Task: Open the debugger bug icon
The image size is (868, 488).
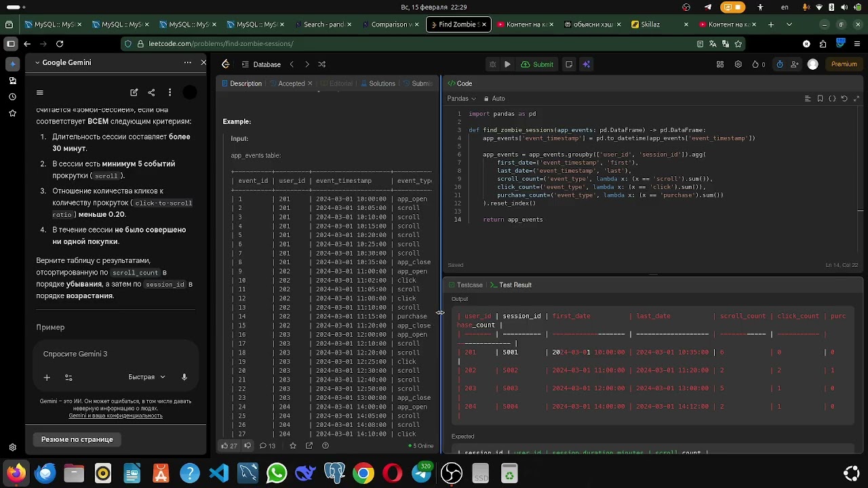Action: (x=493, y=64)
